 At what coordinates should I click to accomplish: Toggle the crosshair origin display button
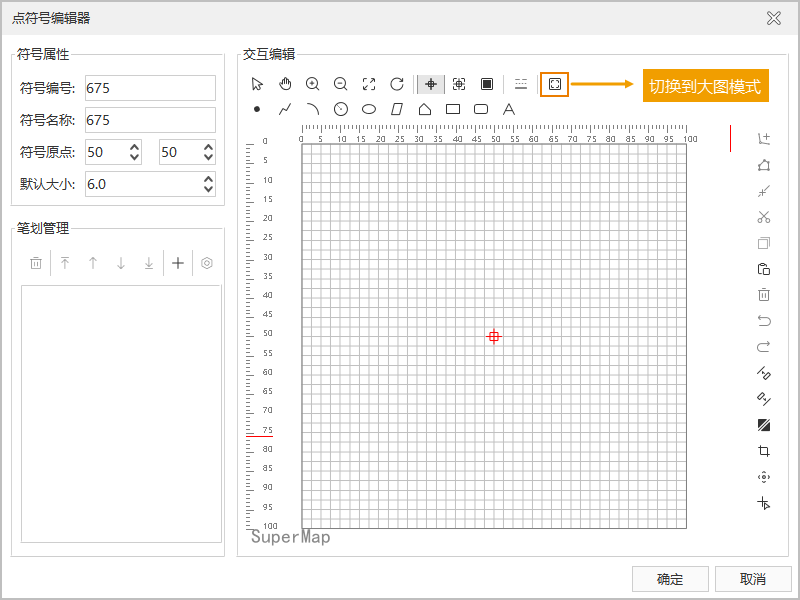[x=431, y=85]
